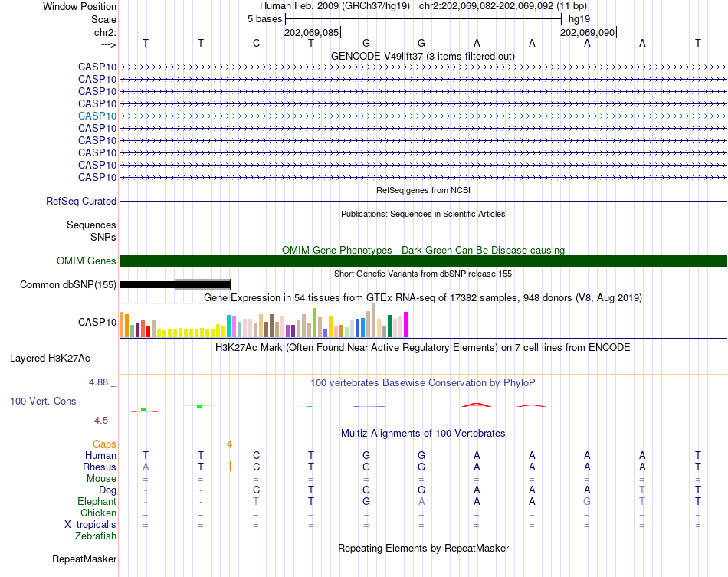Image resolution: width=728 pixels, height=577 pixels.
Task: Click 'Multiz Alignments of 100 Vertebrates' title
Action: click(423, 433)
